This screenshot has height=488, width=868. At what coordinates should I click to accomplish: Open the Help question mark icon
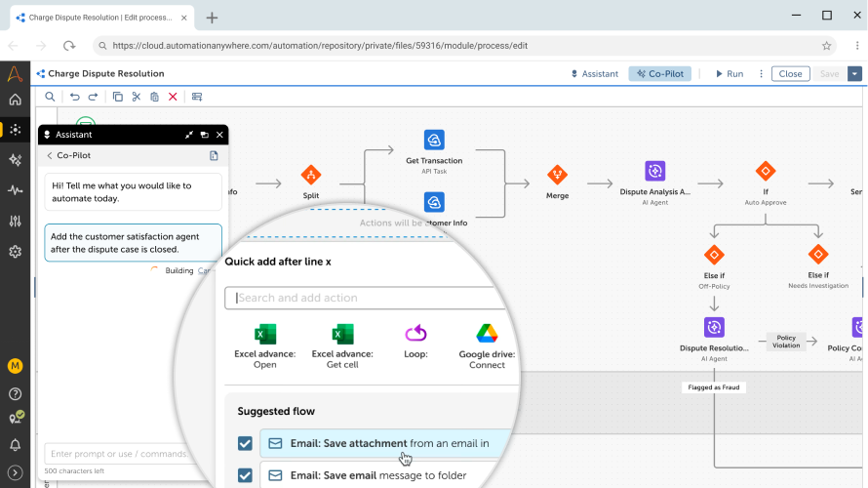(15, 394)
